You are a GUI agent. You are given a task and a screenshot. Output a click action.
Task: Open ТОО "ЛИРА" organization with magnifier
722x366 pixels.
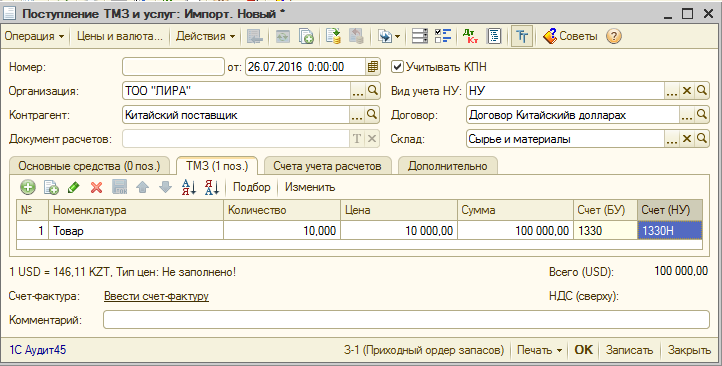coord(373,91)
